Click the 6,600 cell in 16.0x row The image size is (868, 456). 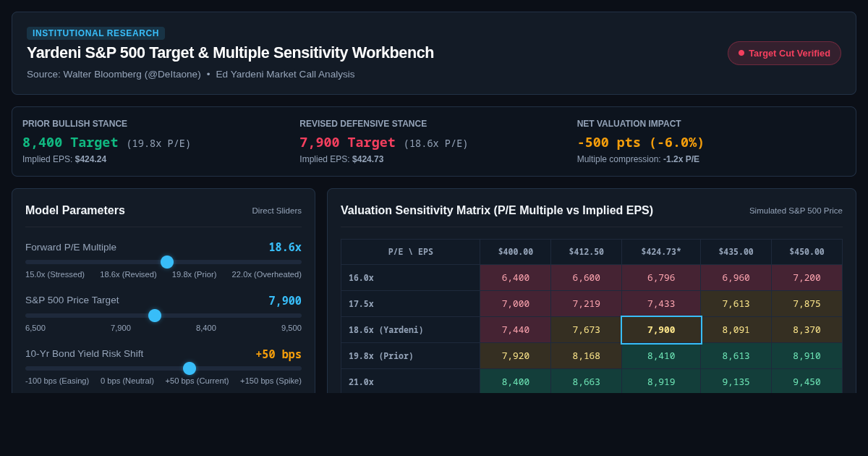586,278
